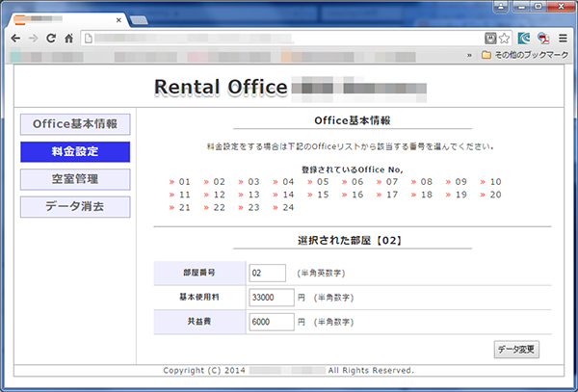
Task: Open a new browser tab
Action: [139, 20]
